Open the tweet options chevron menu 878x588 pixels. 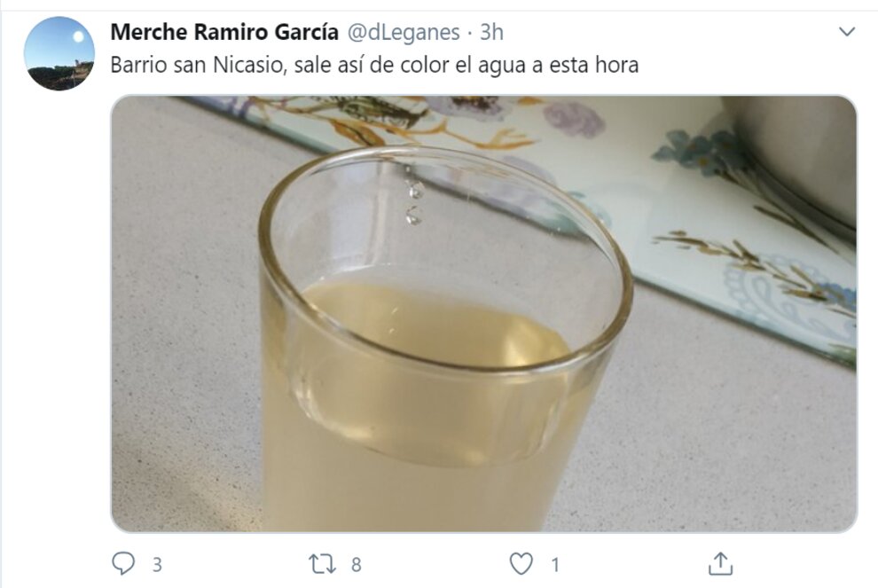(847, 32)
